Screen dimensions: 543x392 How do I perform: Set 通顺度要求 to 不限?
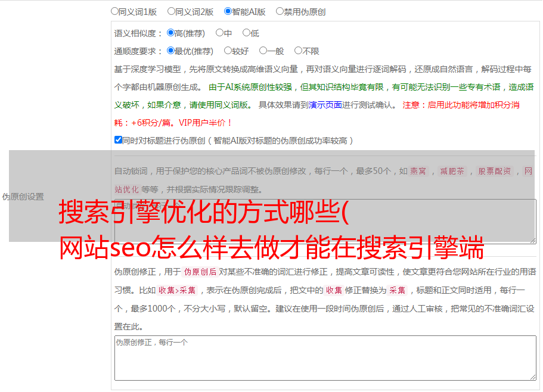point(298,51)
